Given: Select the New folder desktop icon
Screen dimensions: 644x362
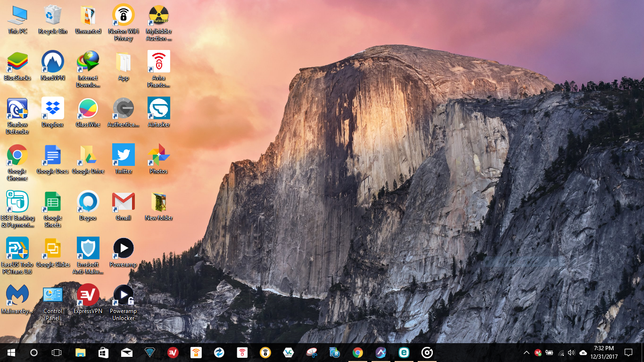Looking at the screenshot, I should (159, 206).
